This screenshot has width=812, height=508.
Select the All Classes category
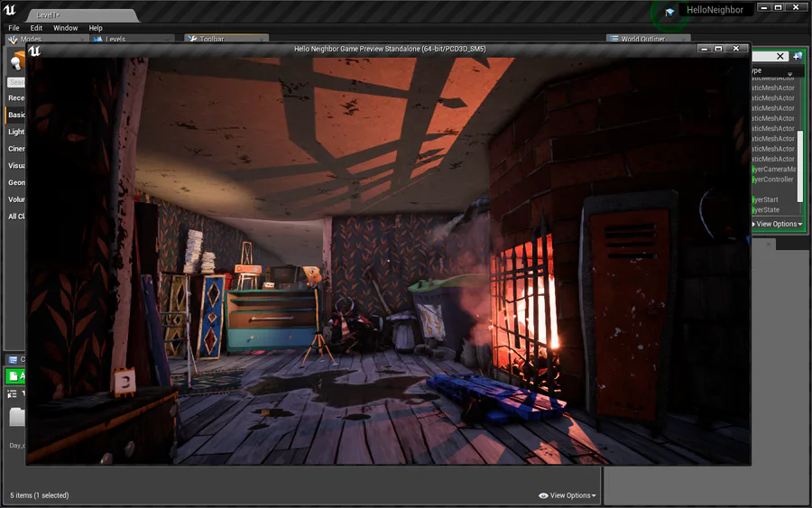coord(15,217)
